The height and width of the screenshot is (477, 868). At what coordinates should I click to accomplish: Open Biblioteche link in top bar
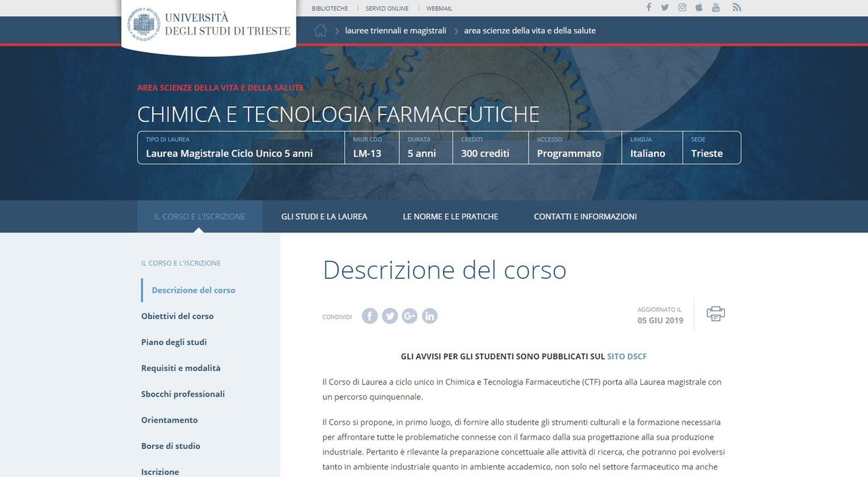(x=330, y=8)
